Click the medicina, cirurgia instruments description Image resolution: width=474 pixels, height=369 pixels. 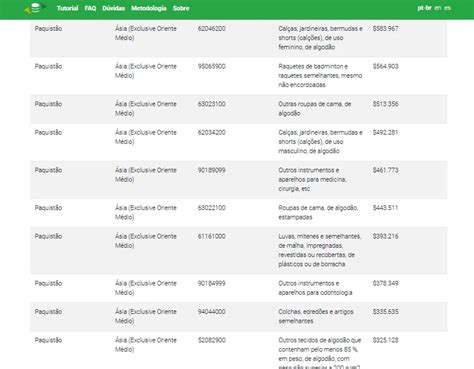[312, 179]
